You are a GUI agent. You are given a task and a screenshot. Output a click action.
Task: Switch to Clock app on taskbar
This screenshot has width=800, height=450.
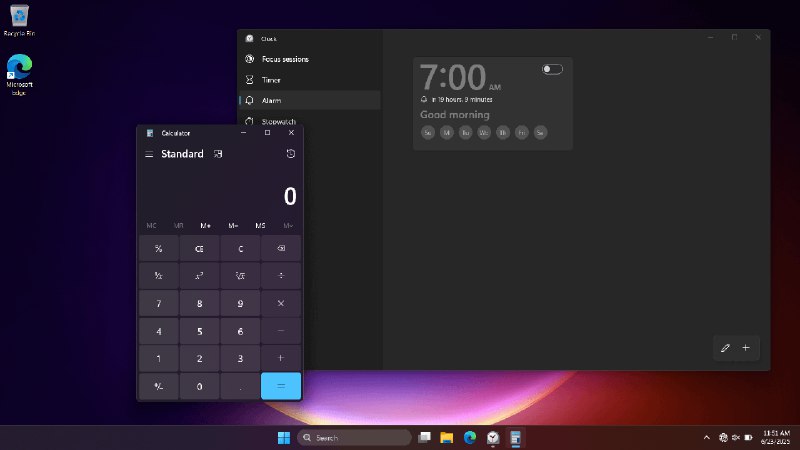point(493,438)
